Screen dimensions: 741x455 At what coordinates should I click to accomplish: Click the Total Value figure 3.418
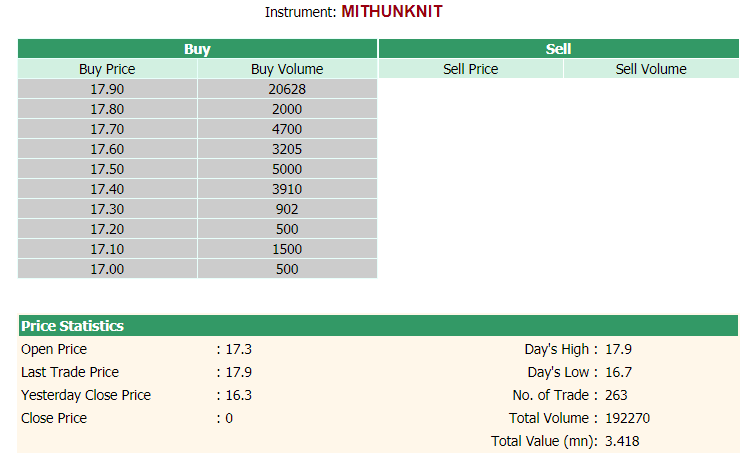pos(622,441)
